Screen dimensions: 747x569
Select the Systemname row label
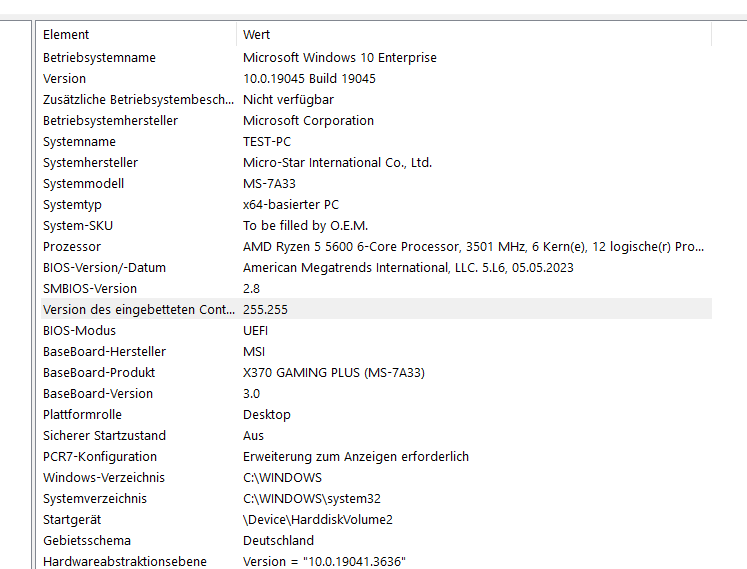click(x=79, y=142)
